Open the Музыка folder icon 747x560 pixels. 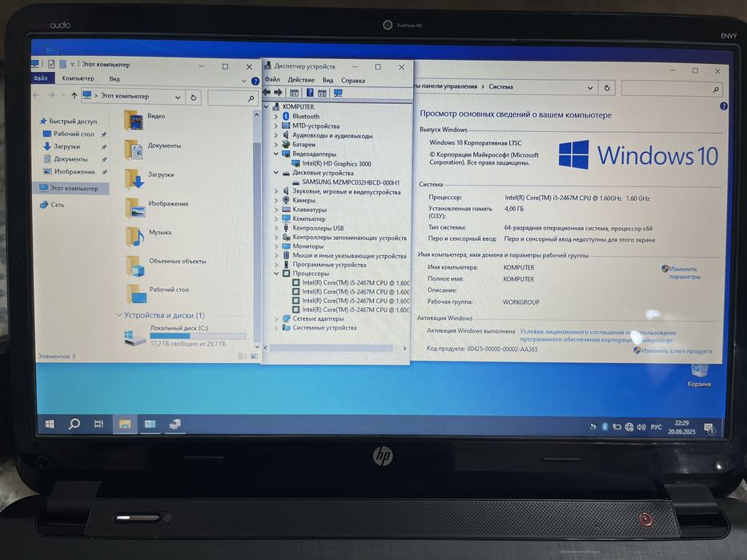point(135,236)
